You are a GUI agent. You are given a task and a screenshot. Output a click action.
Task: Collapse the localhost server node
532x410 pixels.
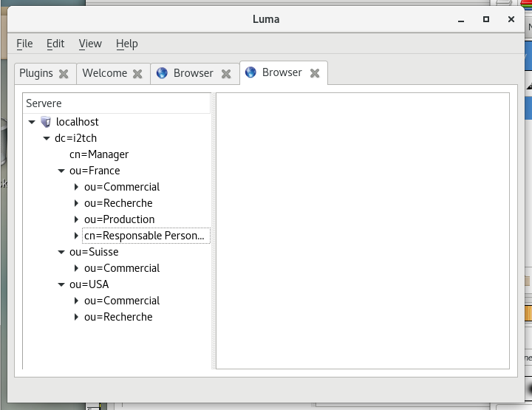click(31, 122)
